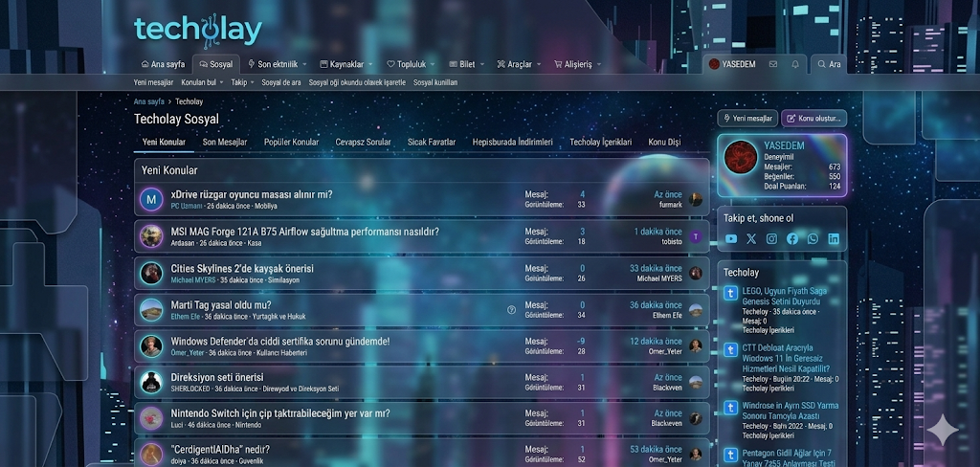Screen dimensions: 980x467
Task: Open the notifications bell icon
Action: (795, 64)
